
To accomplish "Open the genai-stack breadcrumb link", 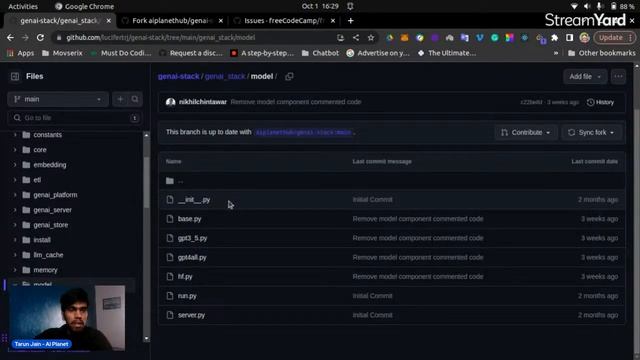I will pyautogui.click(x=178, y=76).
